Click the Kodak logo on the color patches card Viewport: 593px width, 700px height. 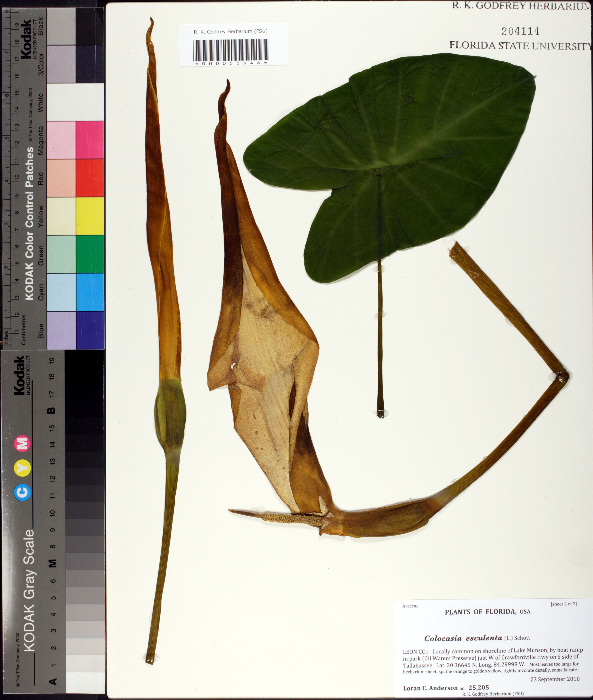coord(26,39)
